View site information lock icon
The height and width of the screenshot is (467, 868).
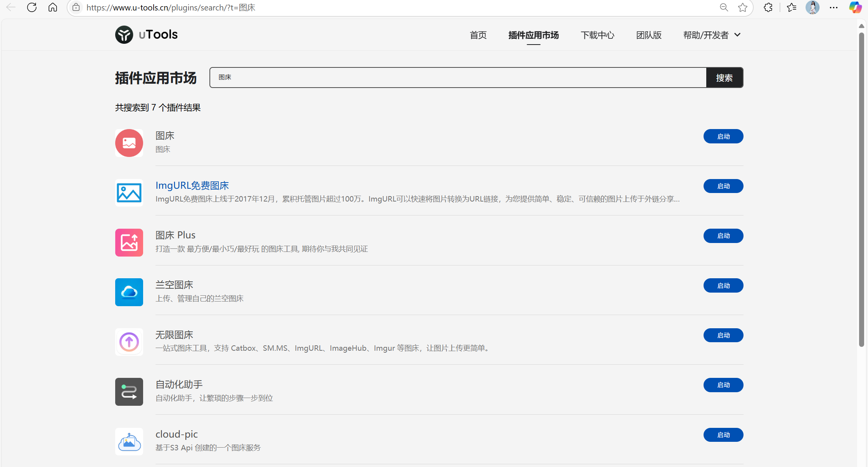(76, 7)
